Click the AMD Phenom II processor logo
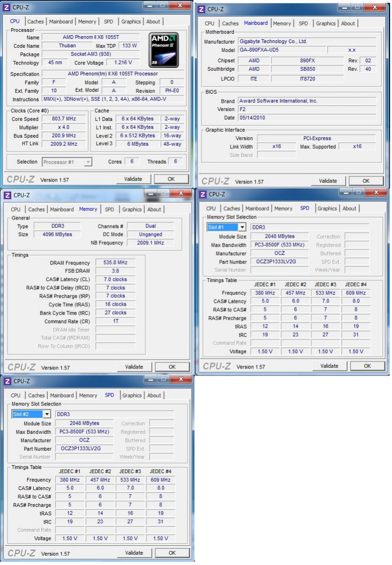 point(165,49)
